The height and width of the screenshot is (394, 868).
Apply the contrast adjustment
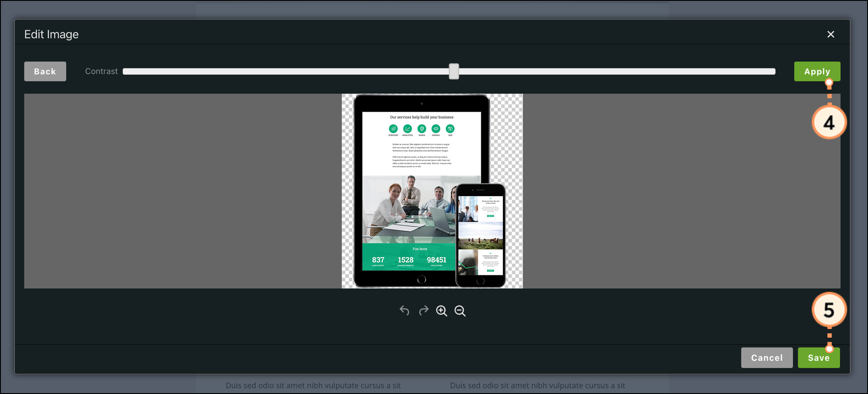click(817, 71)
